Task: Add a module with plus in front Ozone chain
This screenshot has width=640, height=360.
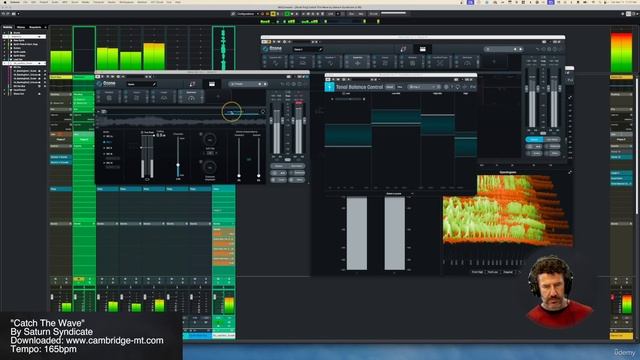Action: click(218, 97)
